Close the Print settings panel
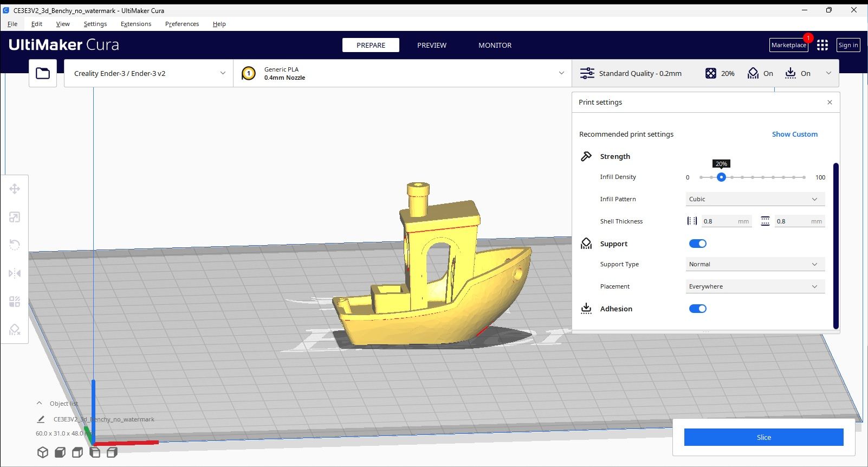The height and width of the screenshot is (467, 868). (x=830, y=102)
